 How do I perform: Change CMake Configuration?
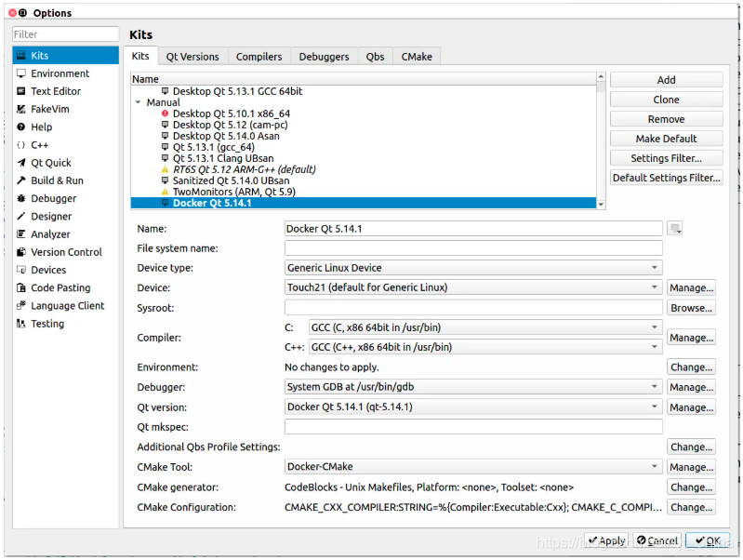pyautogui.click(x=691, y=507)
